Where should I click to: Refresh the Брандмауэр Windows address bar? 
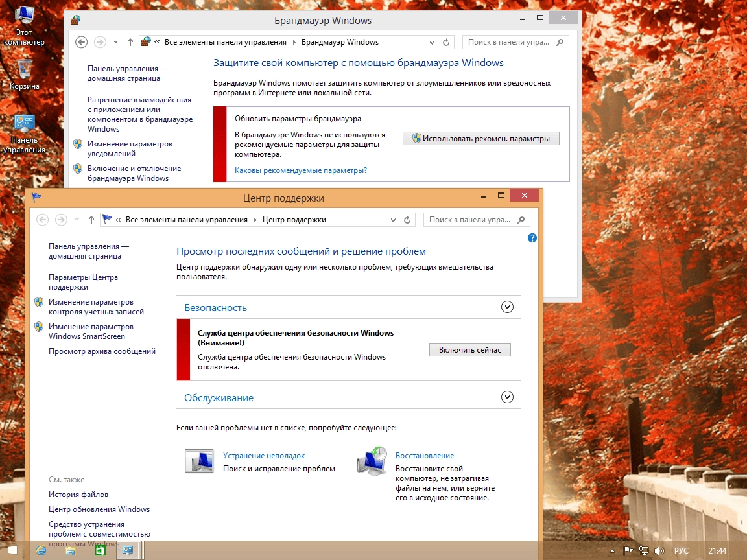point(446,42)
